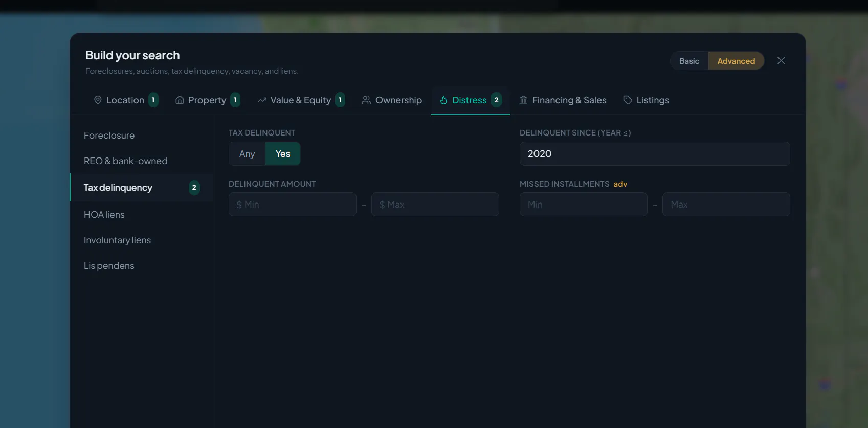Open the Involuntary liens section
868x428 pixels.
[x=141, y=240]
